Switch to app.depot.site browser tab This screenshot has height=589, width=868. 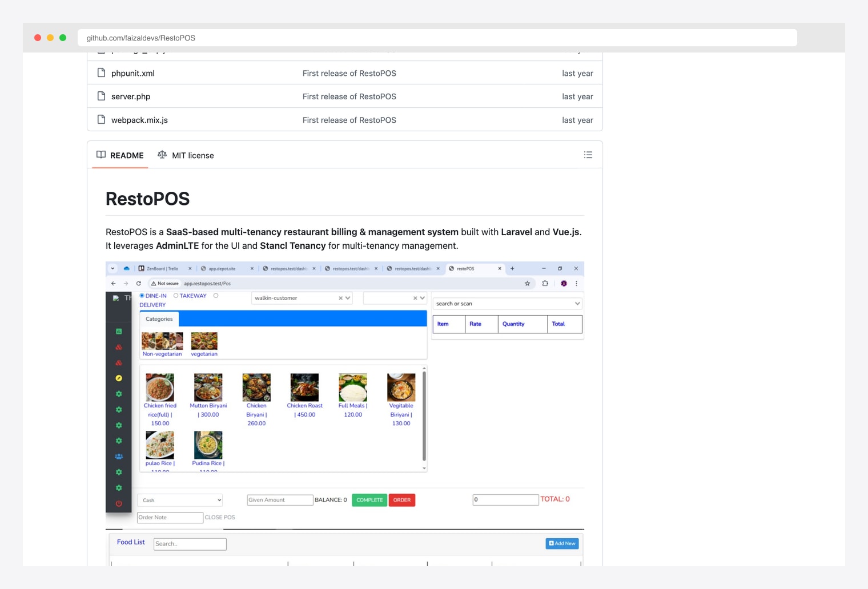(x=226, y=268)
